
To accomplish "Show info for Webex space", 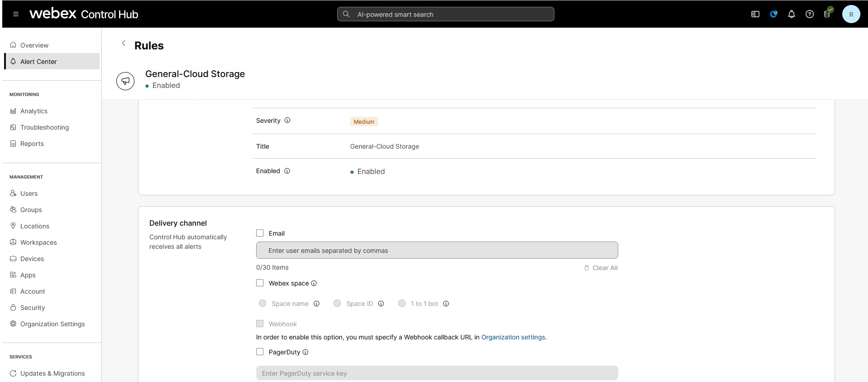I will click(314, 283).
